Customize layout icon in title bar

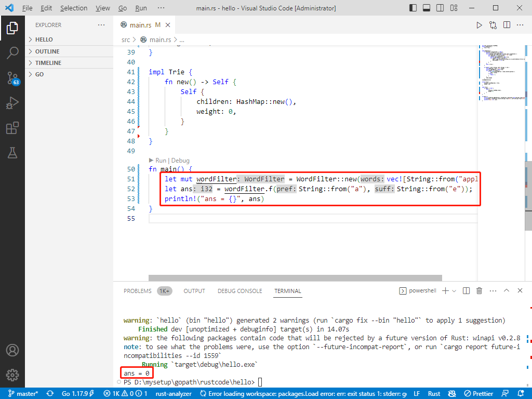point(454,8)
